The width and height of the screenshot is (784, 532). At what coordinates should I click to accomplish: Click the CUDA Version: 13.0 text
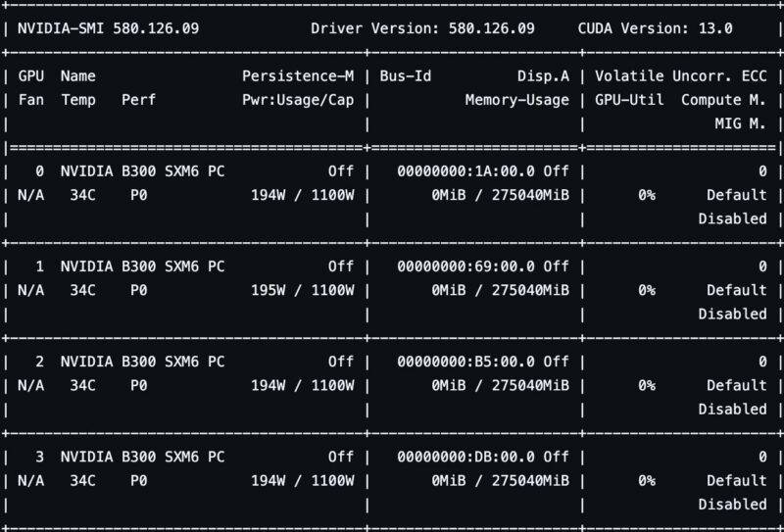coord(655,28)
